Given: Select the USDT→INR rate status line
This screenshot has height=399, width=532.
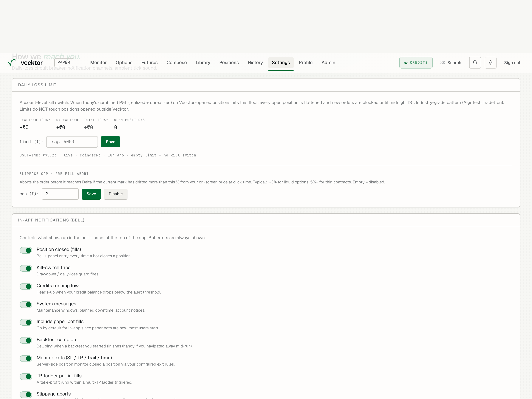Looking at the screenshot, I should pos(108,155).
